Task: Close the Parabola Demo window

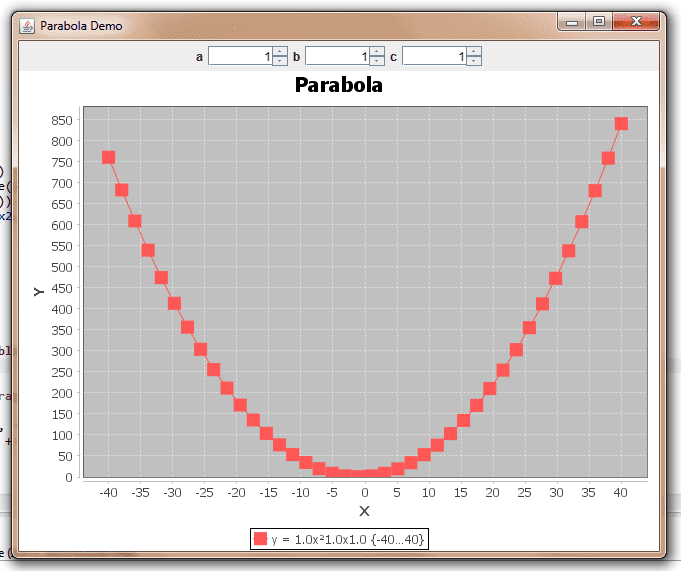Action: point(638,22)
